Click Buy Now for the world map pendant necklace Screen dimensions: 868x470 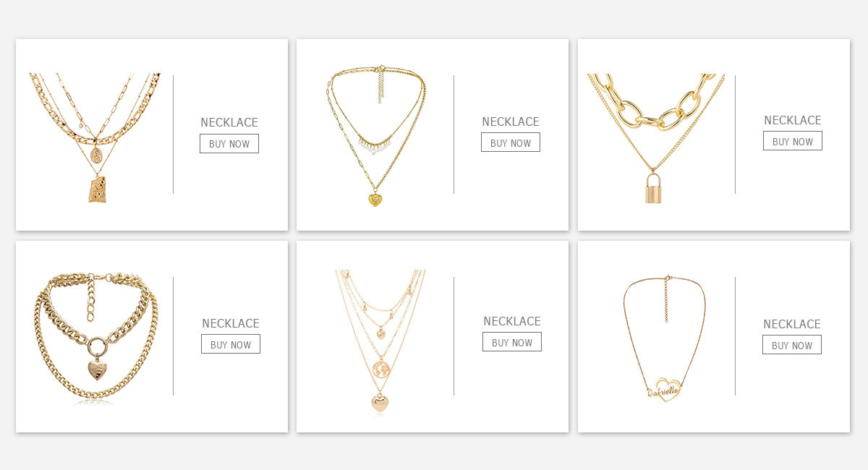512,342
